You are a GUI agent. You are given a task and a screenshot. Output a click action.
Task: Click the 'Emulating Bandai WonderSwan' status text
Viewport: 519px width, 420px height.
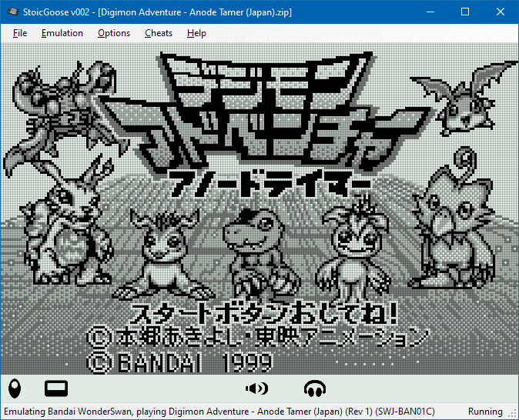pos(68,412)
